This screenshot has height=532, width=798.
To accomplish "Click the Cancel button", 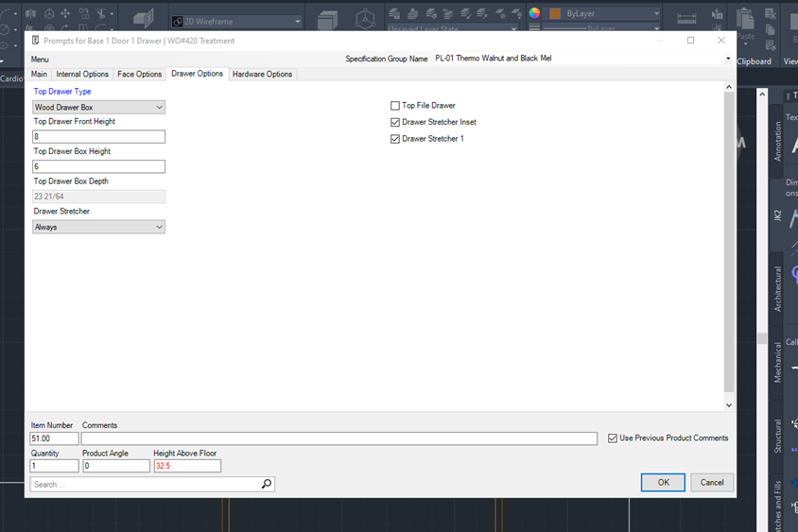I will coord(711,483).
